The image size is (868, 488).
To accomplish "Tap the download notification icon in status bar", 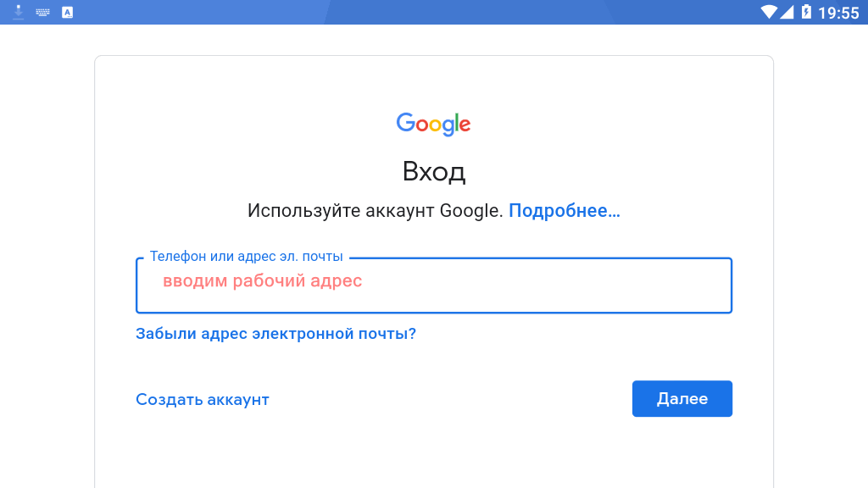I will [x=19, y=12].
